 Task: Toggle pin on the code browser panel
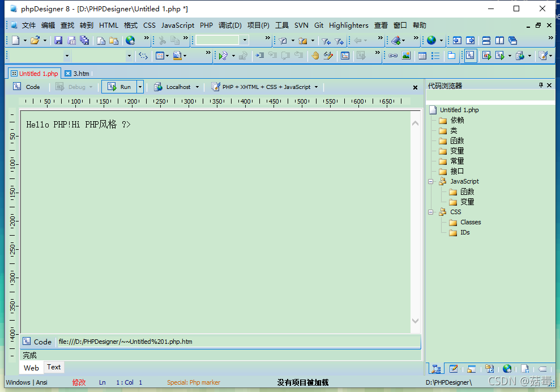541,85
